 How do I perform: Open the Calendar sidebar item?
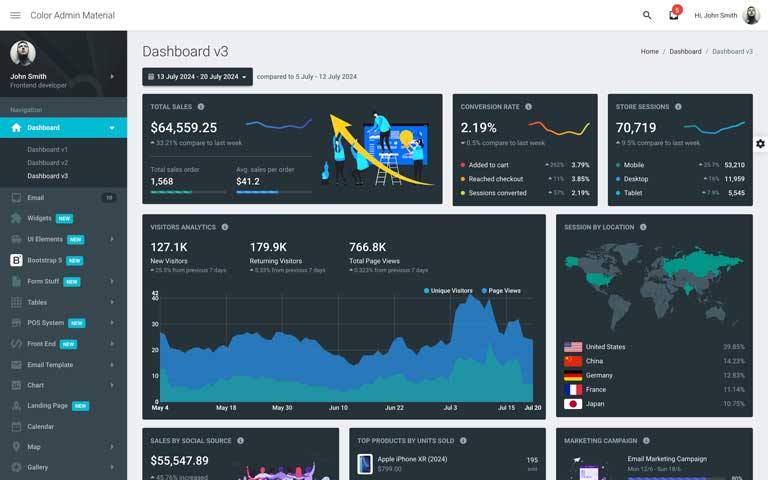[x=41, y=426]
